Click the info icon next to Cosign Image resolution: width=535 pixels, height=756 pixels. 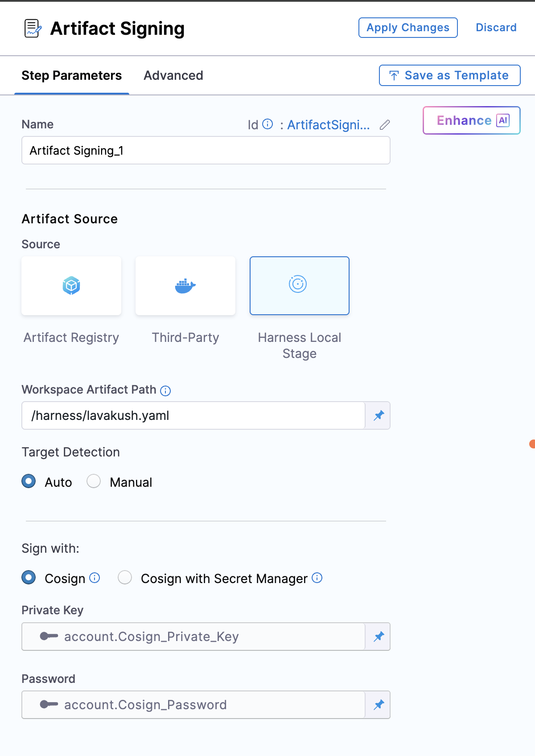(x=95, y=578)
